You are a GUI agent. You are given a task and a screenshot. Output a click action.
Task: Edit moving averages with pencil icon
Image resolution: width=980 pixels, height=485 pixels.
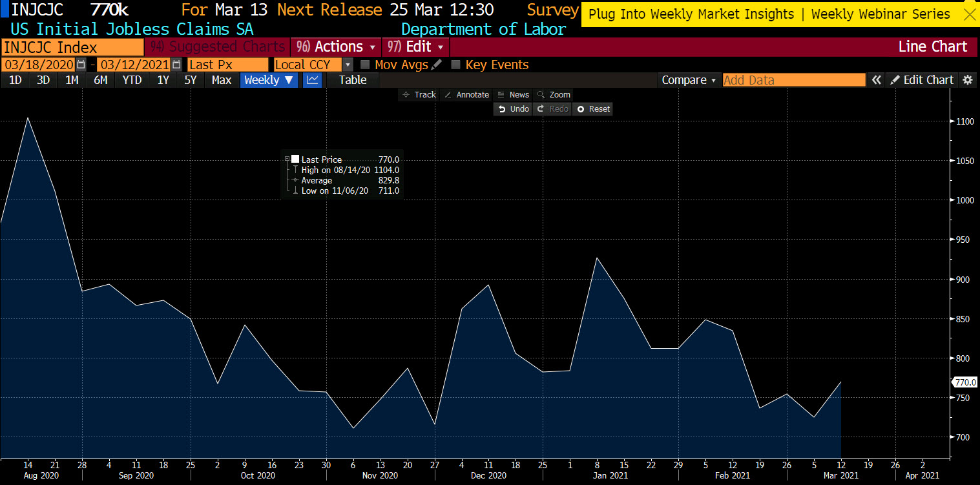[x=437, y=65]
